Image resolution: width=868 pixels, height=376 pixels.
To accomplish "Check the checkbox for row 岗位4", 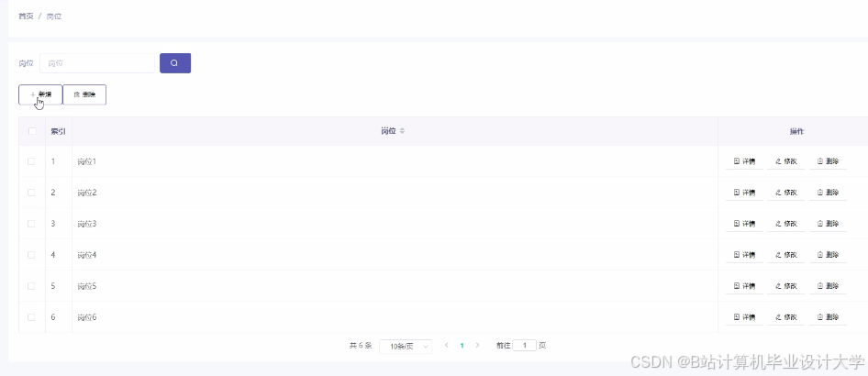I will coord(31,255).
